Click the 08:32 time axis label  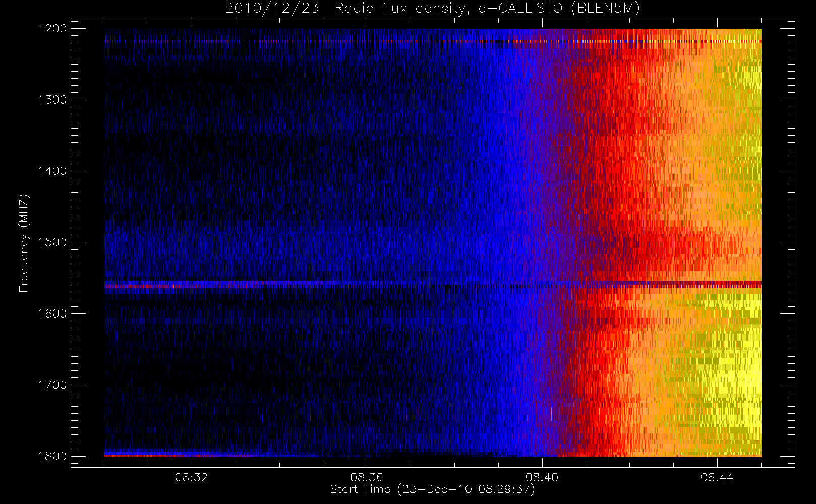192,477
